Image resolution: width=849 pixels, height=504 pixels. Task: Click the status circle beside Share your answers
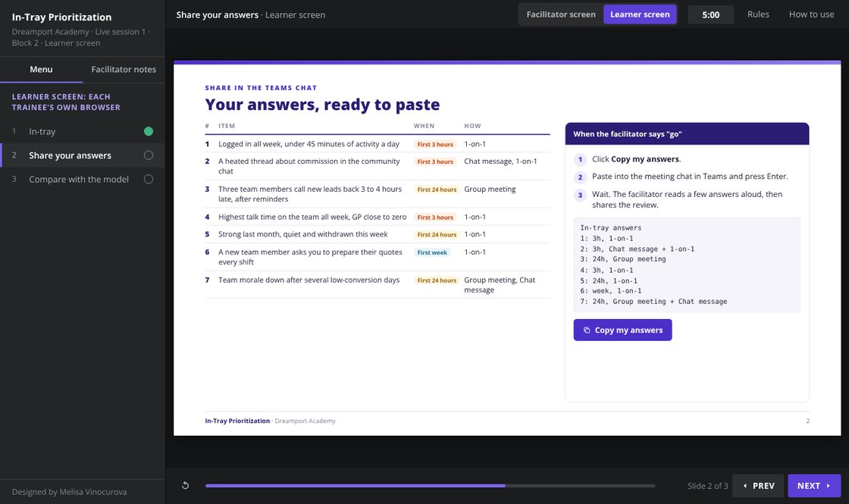[149, 155]
